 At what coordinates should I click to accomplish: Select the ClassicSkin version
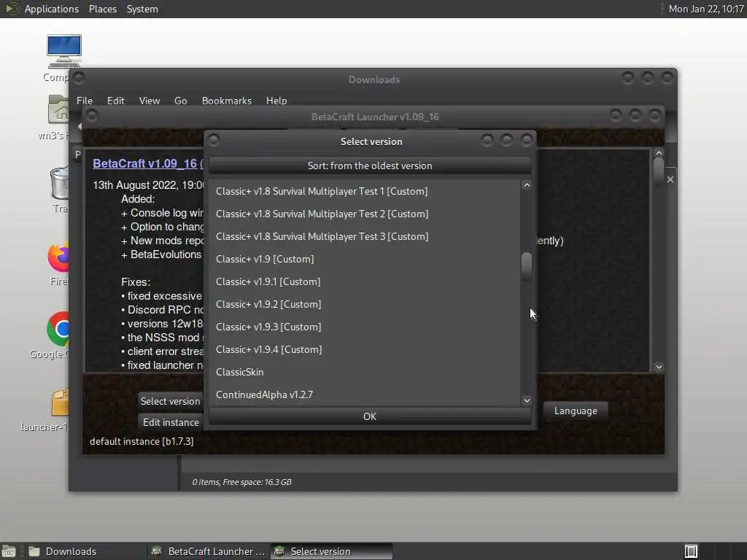(x=365, y=373)
